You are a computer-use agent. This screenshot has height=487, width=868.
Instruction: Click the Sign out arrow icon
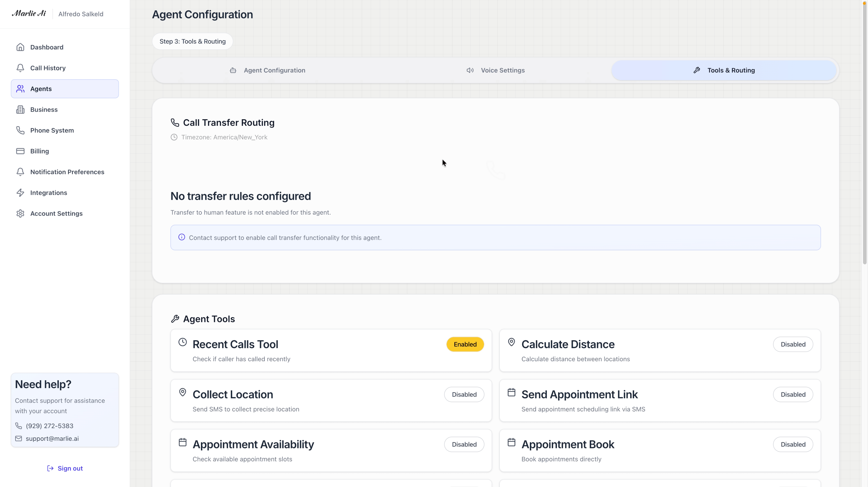click(50, 468)
